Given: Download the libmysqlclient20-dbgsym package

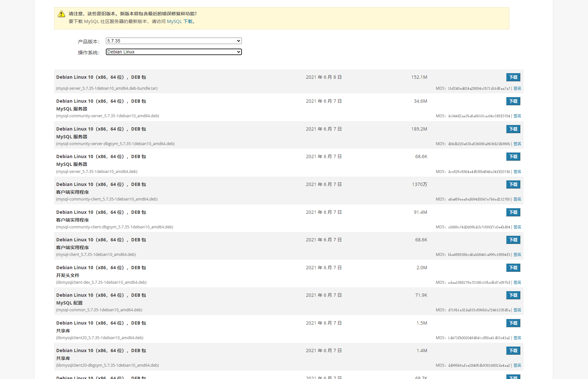Looking at the screenshot, I should pyautogui.click(x=513, y=350).
